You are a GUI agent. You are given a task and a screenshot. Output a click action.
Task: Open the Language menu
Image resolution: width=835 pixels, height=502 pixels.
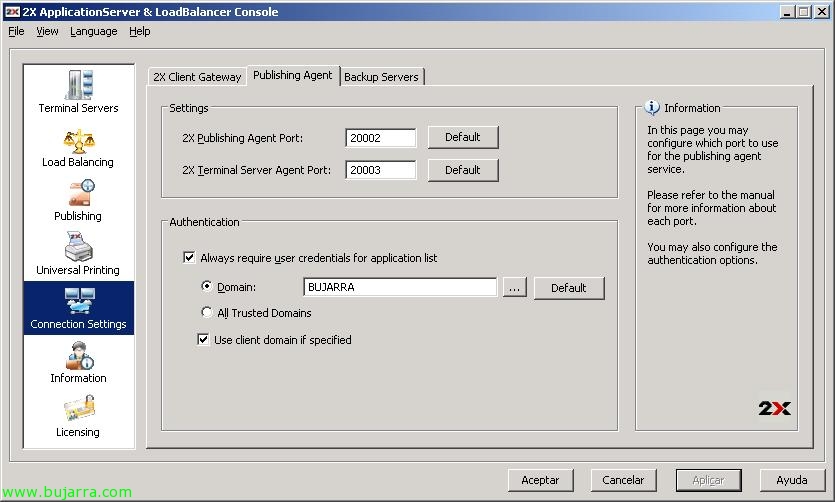click(94, 31)
